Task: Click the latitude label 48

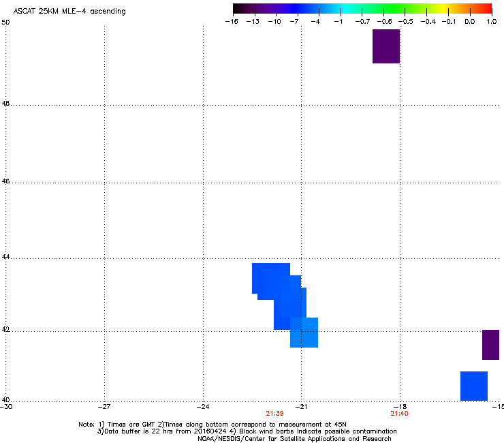Action: [x=5, y=104]
